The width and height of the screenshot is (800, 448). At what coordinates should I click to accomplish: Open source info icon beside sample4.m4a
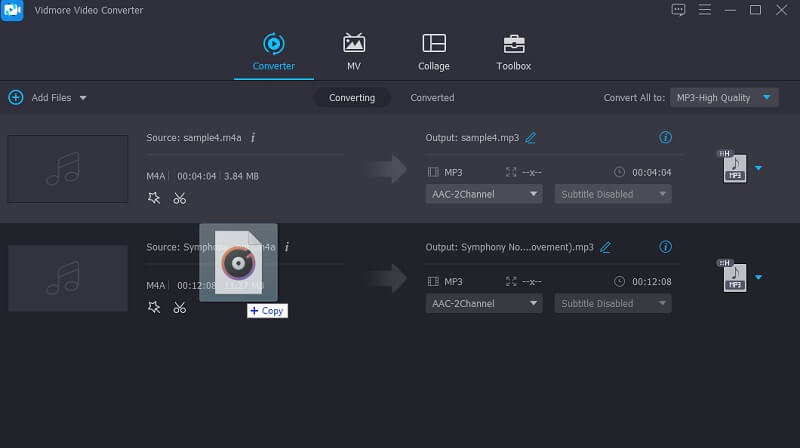(253, 137)
